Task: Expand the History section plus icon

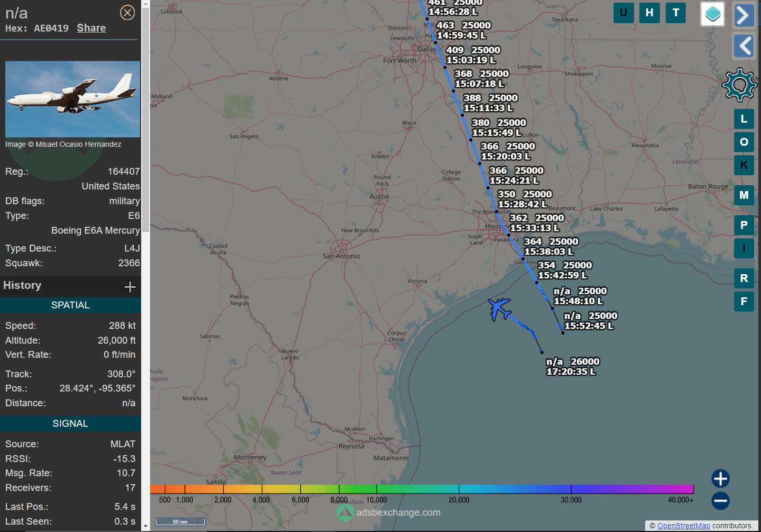Action: click(130, 286)
